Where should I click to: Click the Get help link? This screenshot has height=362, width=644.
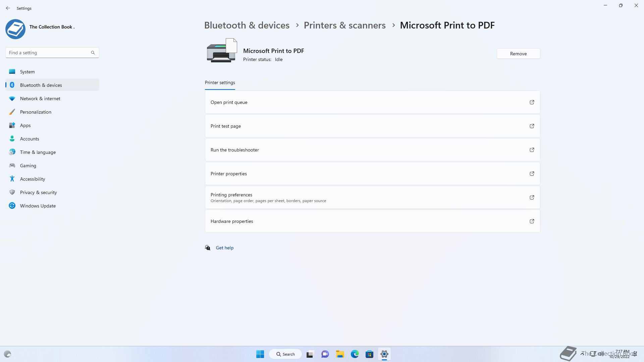pyautogui.click(x=225, y=248)
